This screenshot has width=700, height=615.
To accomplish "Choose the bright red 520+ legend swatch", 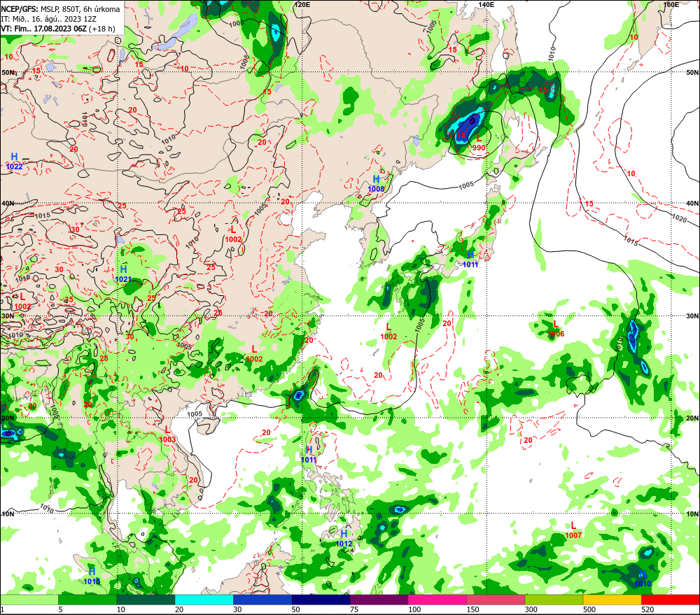I will (x=671, y=600).
